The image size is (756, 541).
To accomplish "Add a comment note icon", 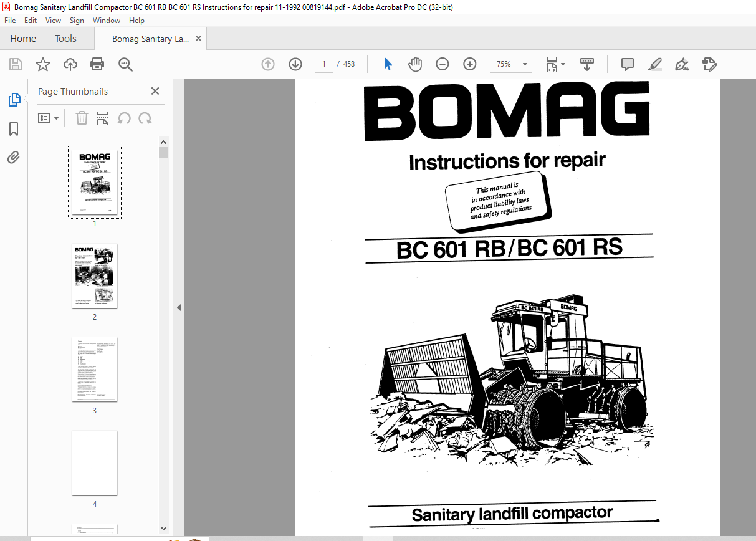I will pyautogui.click(x=628, y=64).
